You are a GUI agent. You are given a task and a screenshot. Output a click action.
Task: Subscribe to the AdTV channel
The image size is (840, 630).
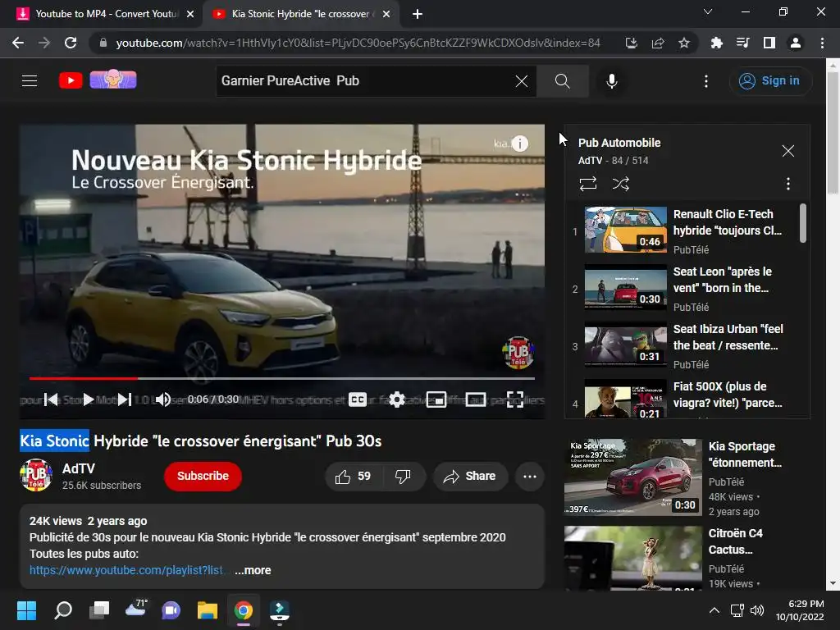pos(203,477)
